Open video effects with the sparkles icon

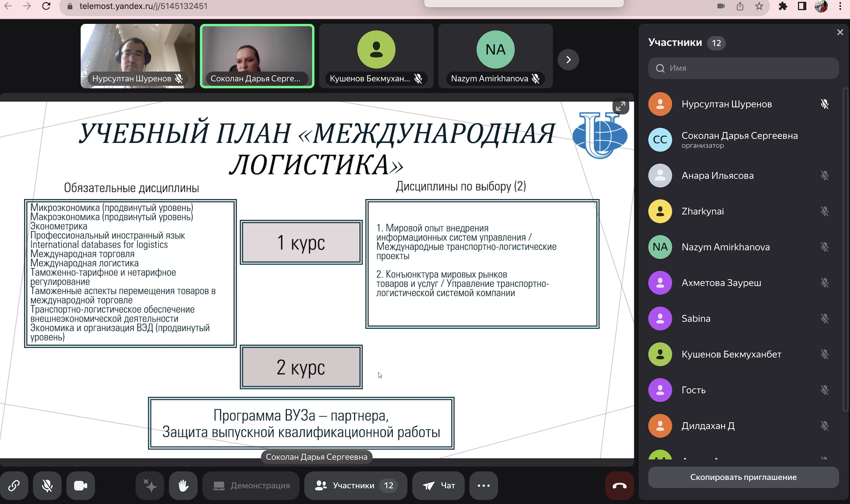pyautogui.click(x=149, y=486)
